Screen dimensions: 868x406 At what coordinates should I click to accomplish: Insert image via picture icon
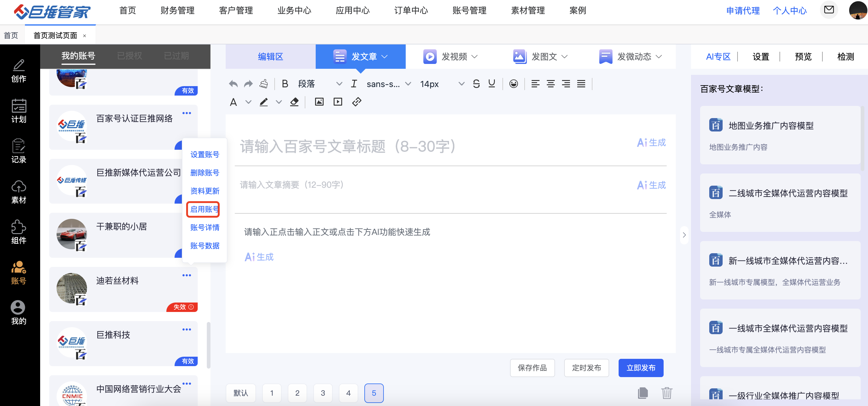319,102
